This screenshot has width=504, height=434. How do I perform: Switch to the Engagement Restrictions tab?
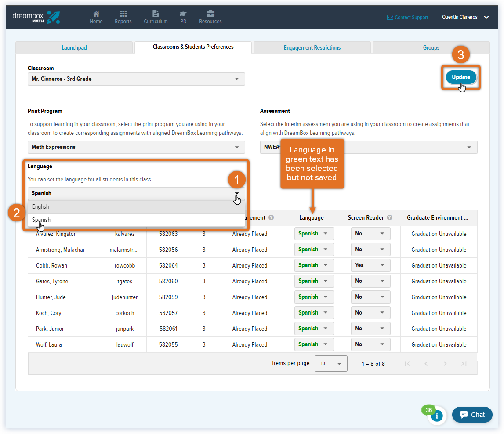(x=312, y=47)
